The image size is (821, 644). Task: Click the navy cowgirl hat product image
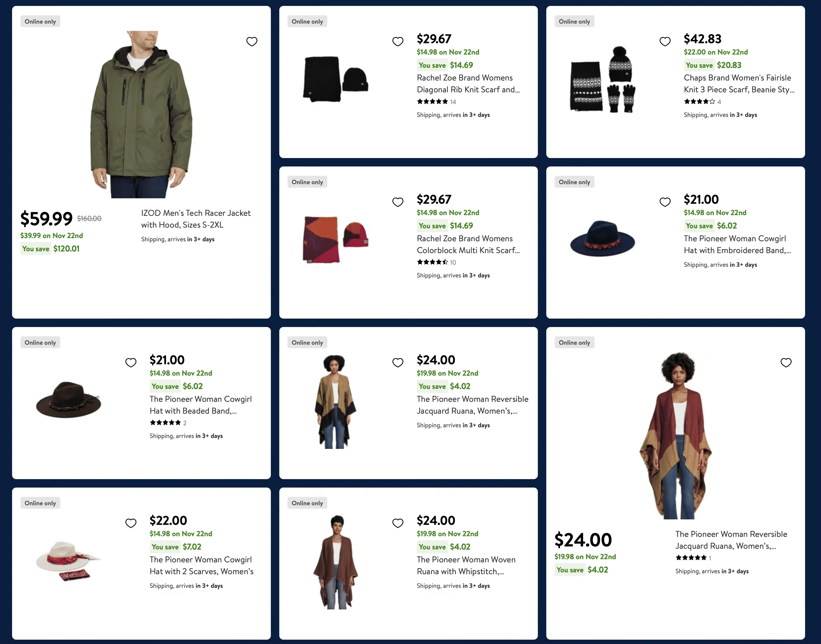[602, 239]
